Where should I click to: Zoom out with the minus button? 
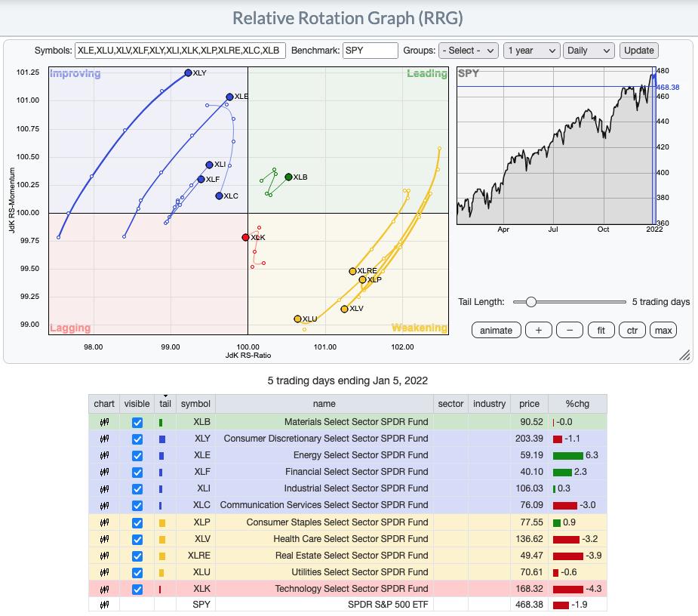pos(570,331)
